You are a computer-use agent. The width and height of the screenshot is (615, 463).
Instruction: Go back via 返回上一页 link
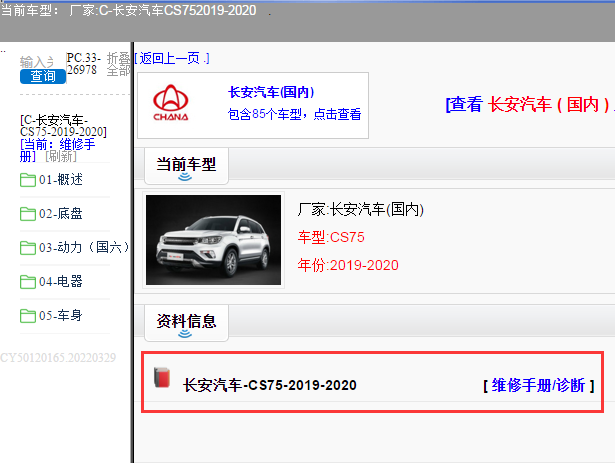tap(172, 58)
